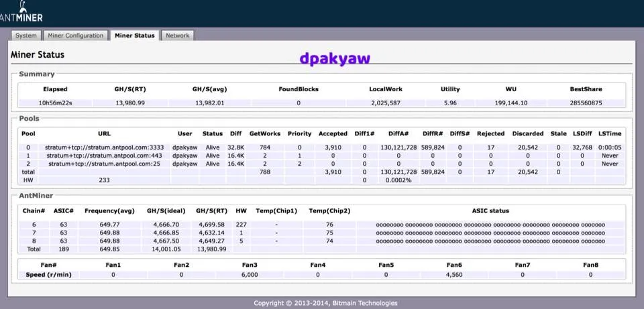The height and width of the screenshot is (309, 644).
Task: Click the Fan8 column header
Action: click(x=590, y=265)
